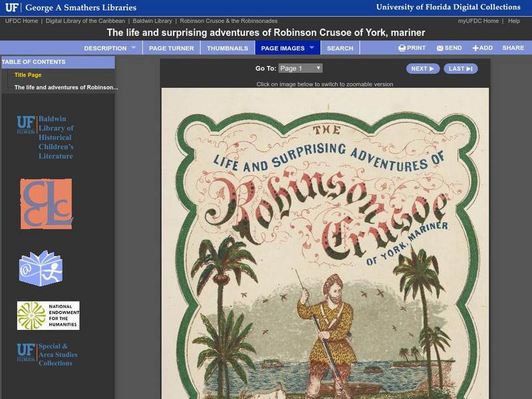Print this item using the PRINT button
The image size is (532, 399).
coord(412,48)
